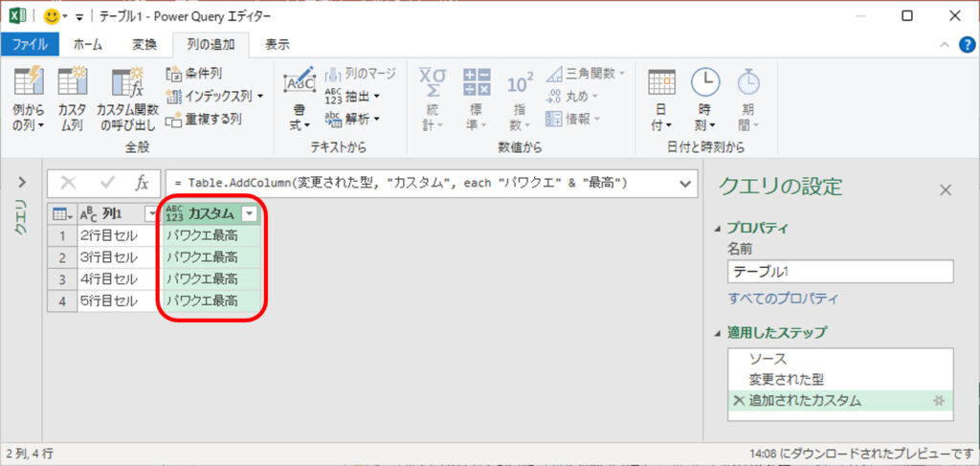The image size is (980, 466).
Task: Add a Conditional Column (条件列)
Action: pos(194,74)
